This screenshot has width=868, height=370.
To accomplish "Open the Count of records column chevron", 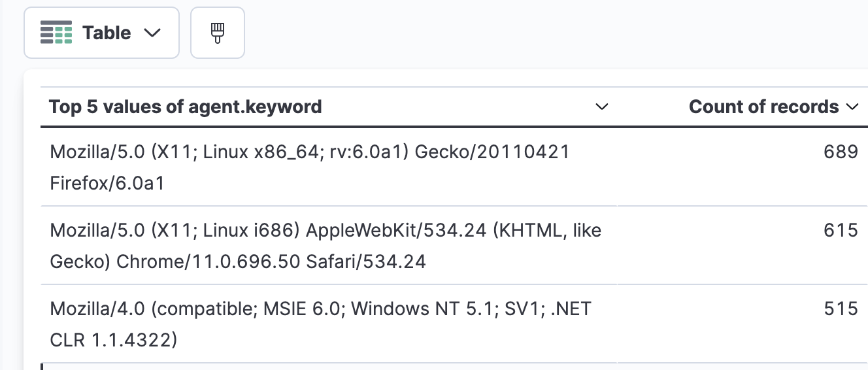I will (x=852, y=107).
